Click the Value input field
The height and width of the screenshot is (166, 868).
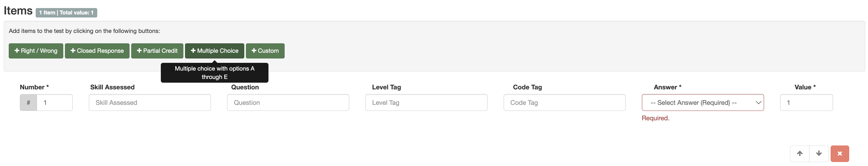tap(806, 103)
